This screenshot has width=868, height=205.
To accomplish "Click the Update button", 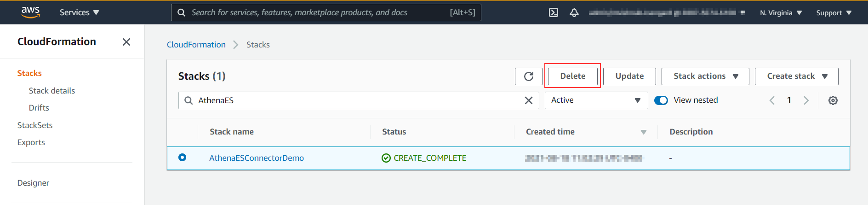I will tap(629, 76).
